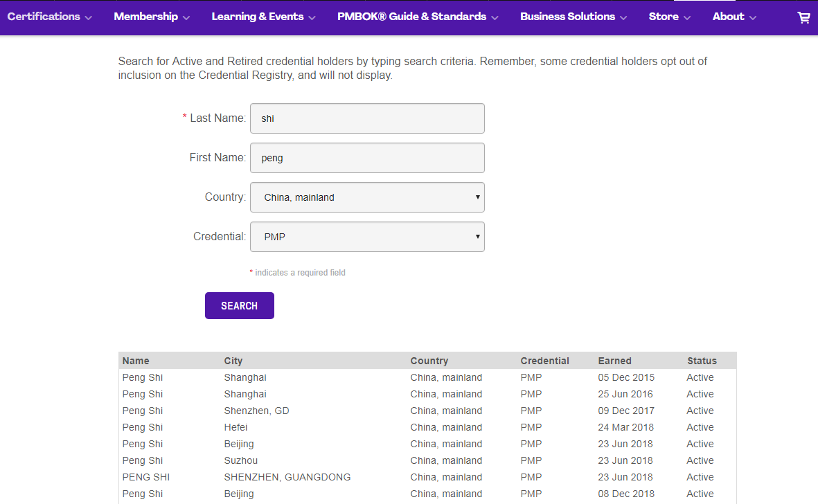Select the Peng Shi row from Suzhou
818x504 pixels.
143,460
